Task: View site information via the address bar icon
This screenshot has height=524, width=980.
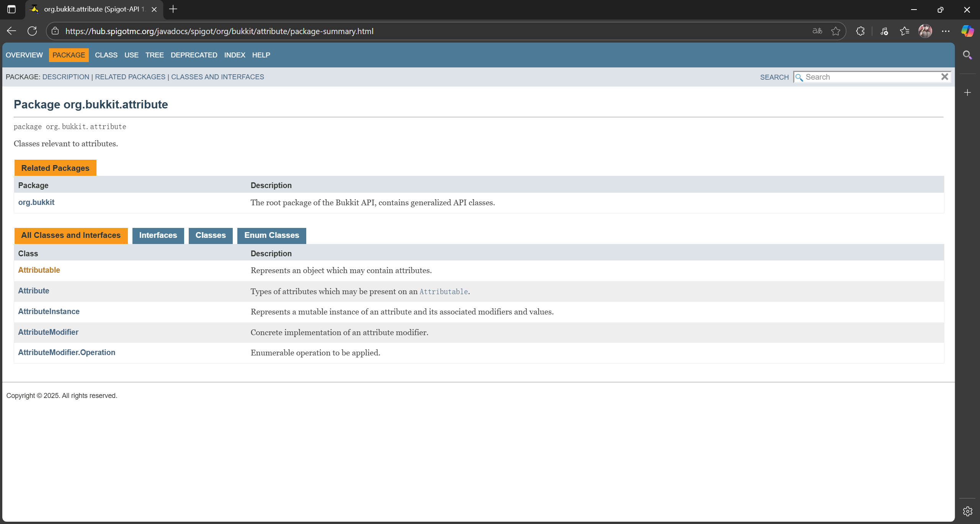Action: click(x=55, y=31)
